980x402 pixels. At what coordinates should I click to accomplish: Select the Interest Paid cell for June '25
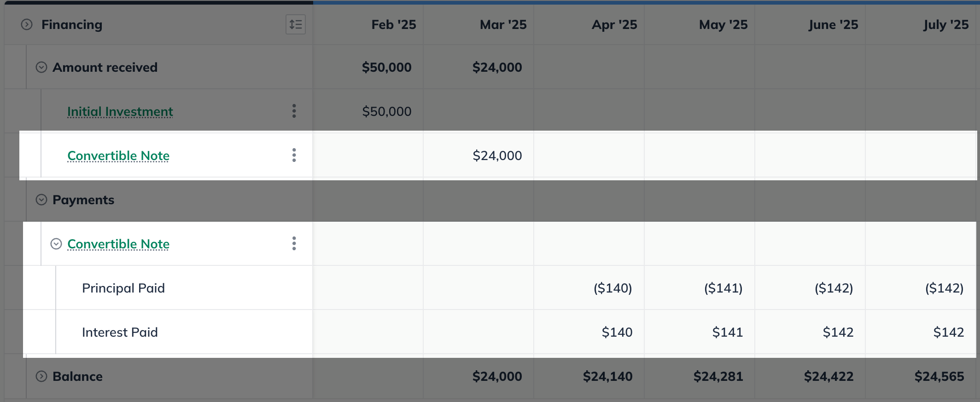pyautogui.click(x=838, y=332)
